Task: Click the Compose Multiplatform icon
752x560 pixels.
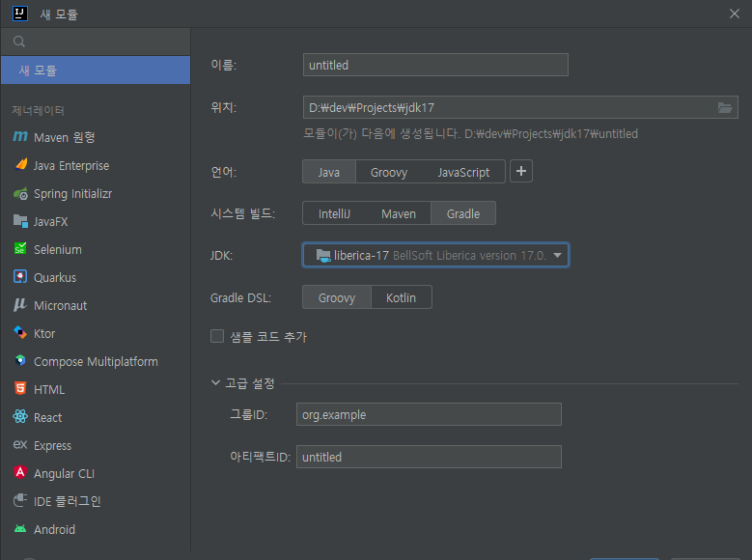Action: point(20,360)
